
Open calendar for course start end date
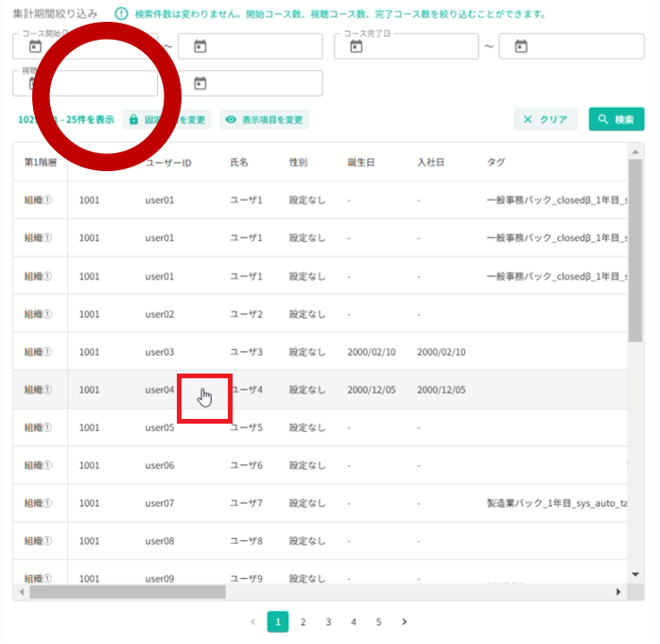pos(200,46)
